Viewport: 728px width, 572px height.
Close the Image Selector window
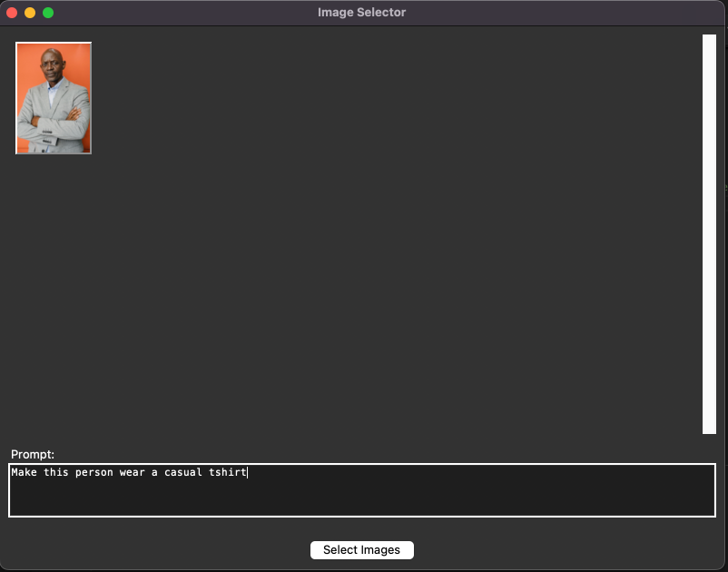click(13, 13)
